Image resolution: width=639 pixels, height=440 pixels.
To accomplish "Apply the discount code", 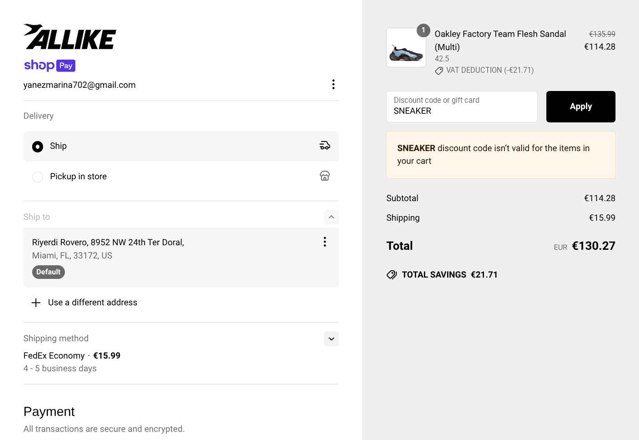I will click(x=581, y=107).
